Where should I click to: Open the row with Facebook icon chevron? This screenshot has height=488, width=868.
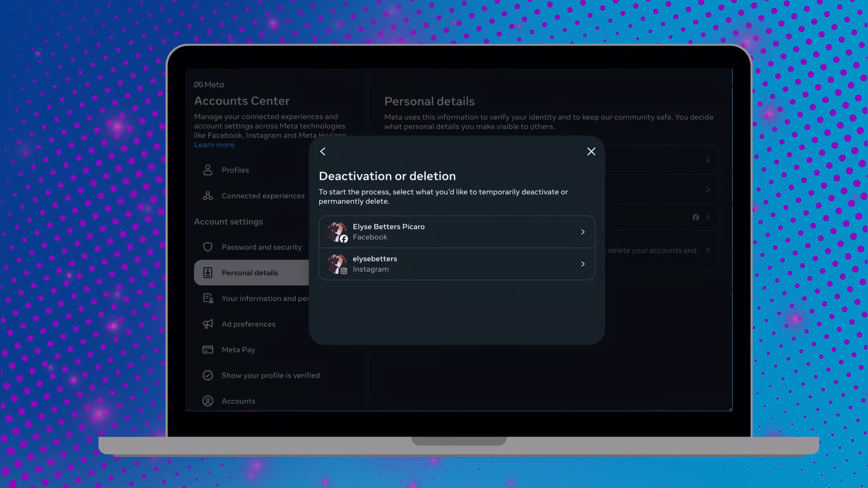point(707,218)
